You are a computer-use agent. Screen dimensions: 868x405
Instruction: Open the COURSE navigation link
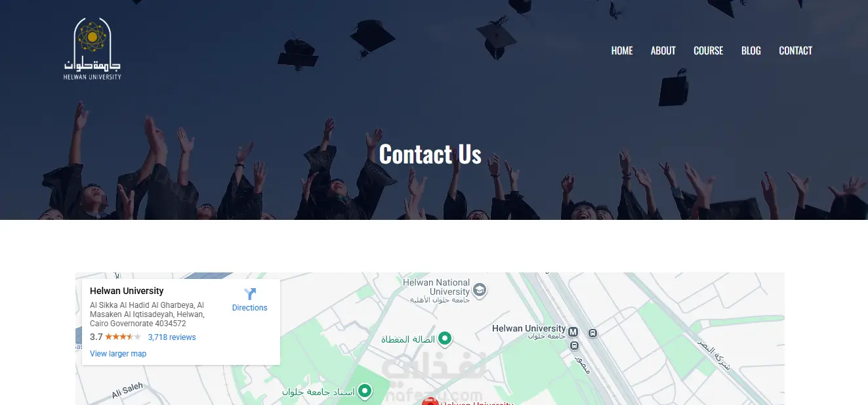709,51
